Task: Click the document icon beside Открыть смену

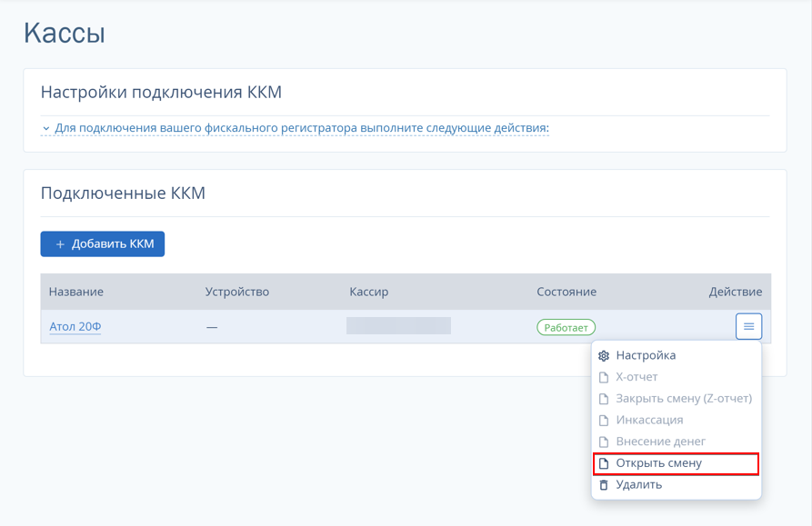Action: (603, 463)
